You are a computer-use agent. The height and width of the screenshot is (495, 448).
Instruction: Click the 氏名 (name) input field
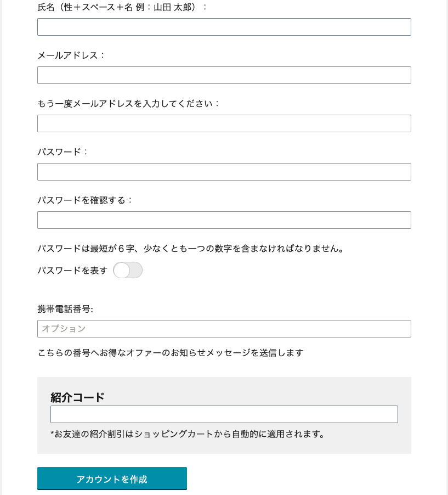224,27
